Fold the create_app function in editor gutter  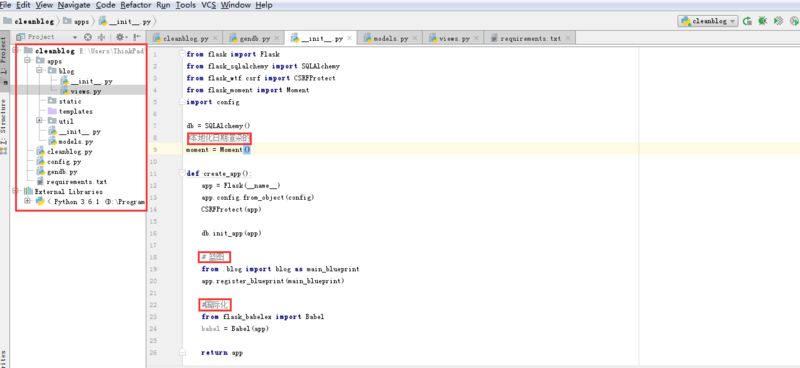click(182, 173)
